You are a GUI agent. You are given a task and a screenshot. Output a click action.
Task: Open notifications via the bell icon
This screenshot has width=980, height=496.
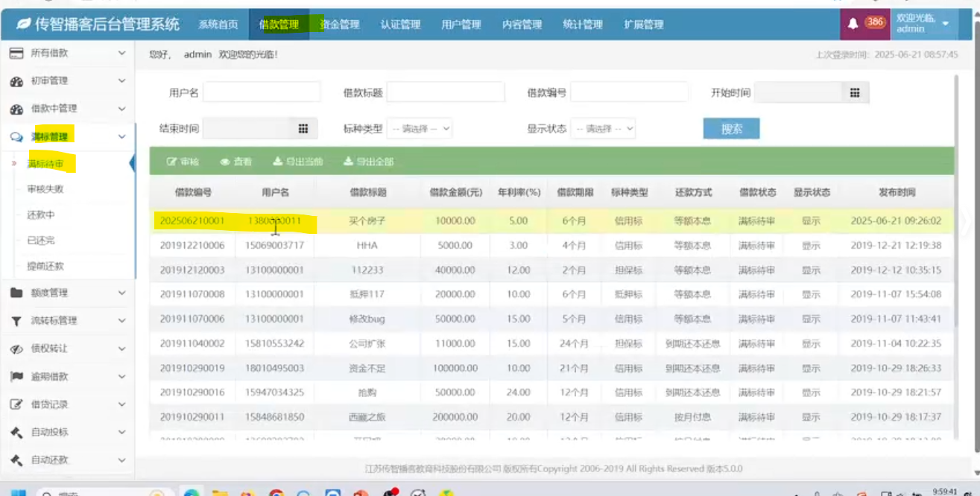point(853,24)
